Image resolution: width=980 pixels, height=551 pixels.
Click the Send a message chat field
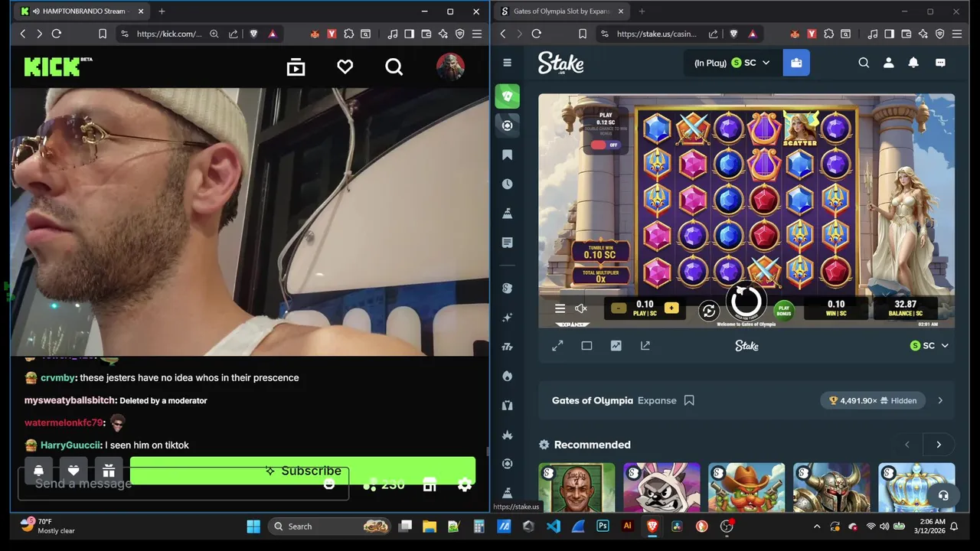183,484
